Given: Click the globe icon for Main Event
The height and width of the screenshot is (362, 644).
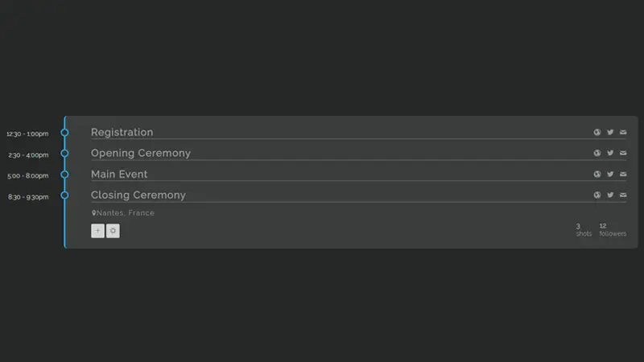Looking at the screenshot, I should click(597, 175).
